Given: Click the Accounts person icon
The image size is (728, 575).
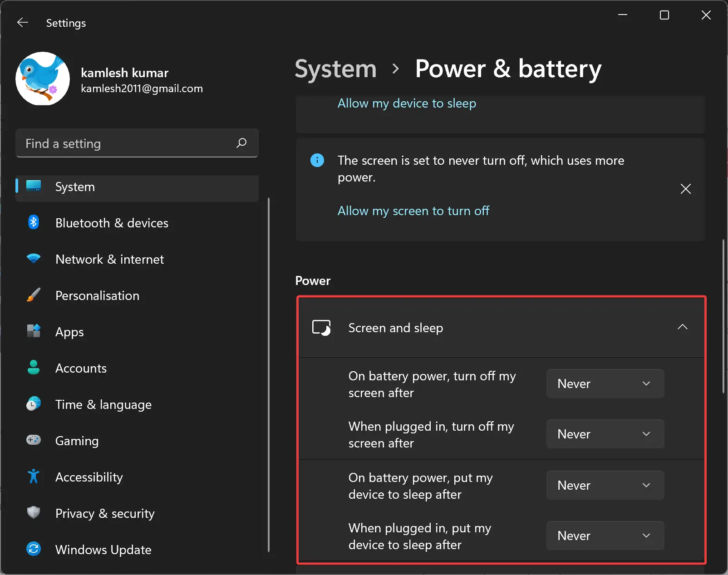Looking at the screenshot, I should tap(34, 368).
